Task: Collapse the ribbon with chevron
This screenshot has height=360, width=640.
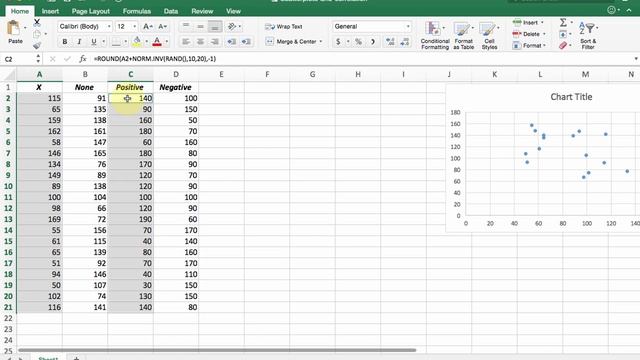Action: tap(629, 11)
